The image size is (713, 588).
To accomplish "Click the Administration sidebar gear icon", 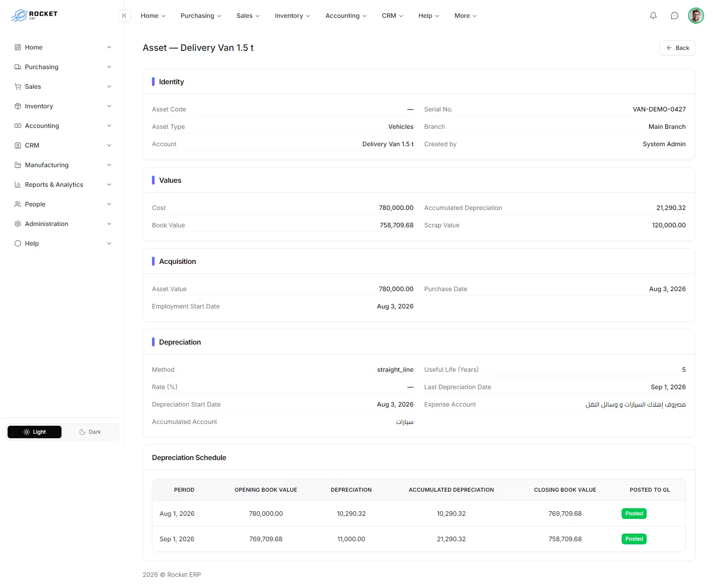I will pos(18,224).
